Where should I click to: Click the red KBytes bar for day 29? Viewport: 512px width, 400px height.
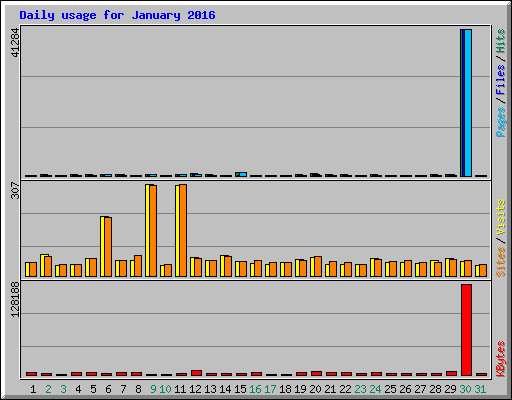(451, 373)
